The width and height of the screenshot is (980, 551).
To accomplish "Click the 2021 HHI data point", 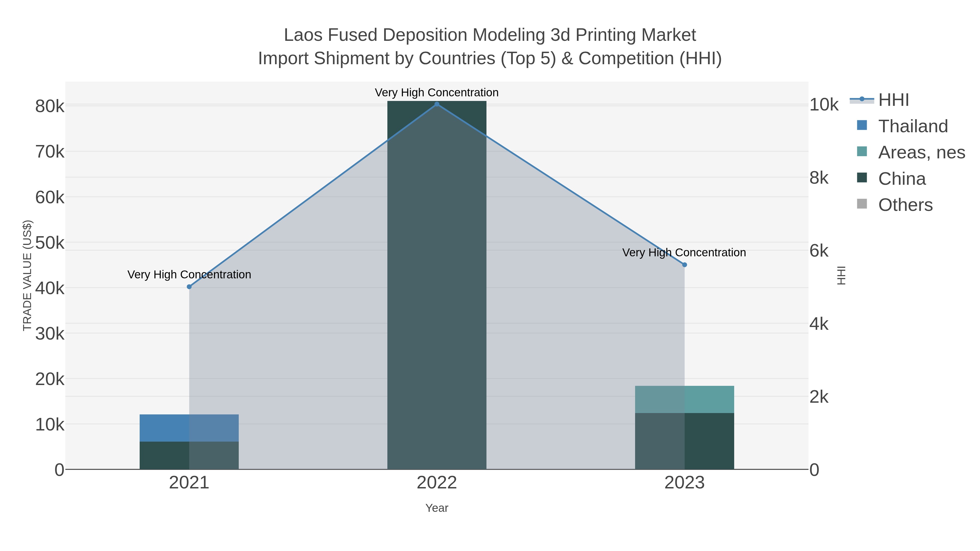I will coord(189,287).
